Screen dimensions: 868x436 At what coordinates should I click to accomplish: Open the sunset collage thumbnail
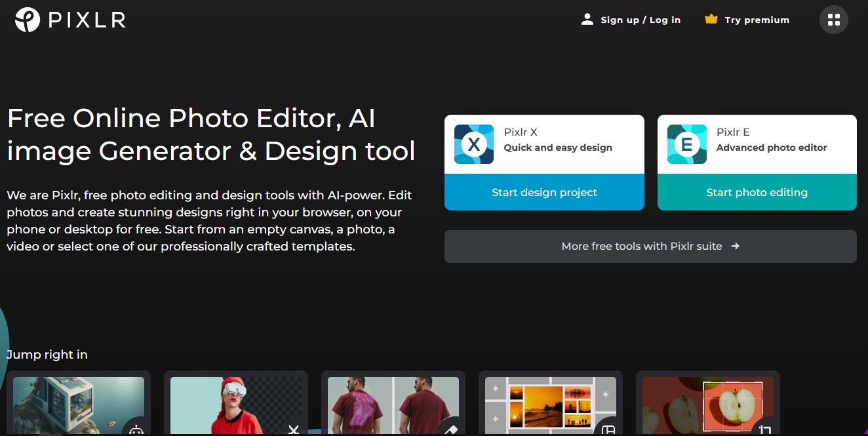tap(551, 405)
